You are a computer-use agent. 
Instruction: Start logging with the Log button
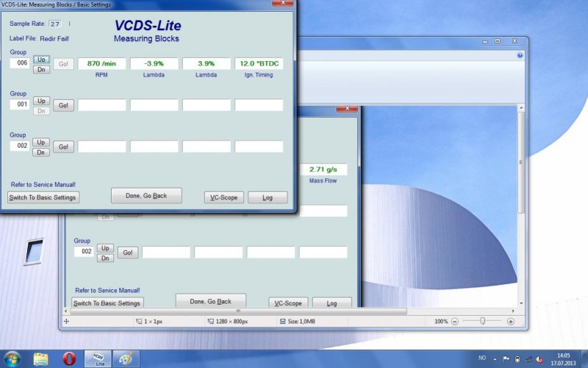[268, 197]
